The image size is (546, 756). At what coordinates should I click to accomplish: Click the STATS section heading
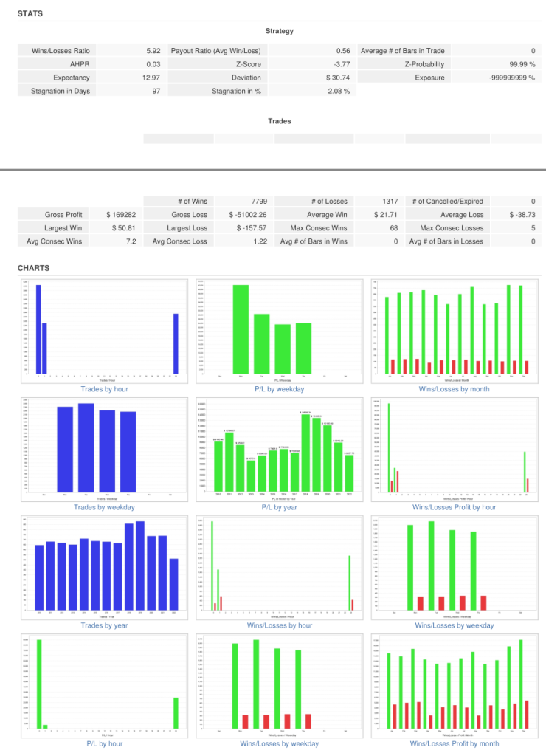[30, 13]
